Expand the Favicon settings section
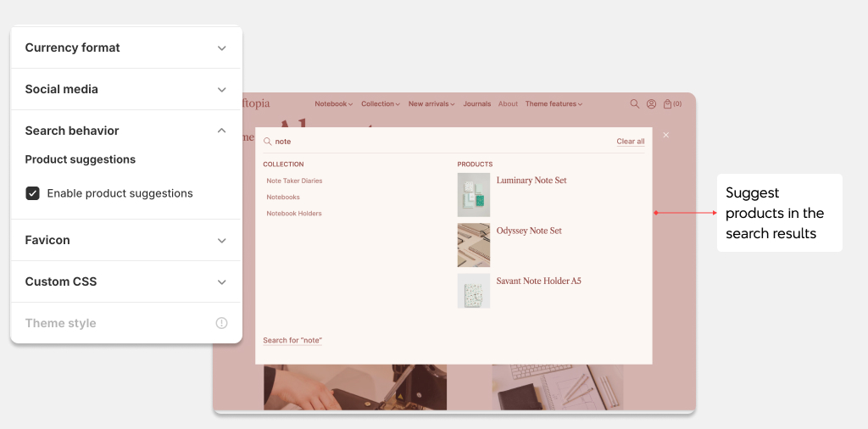 tap(221, 241)
